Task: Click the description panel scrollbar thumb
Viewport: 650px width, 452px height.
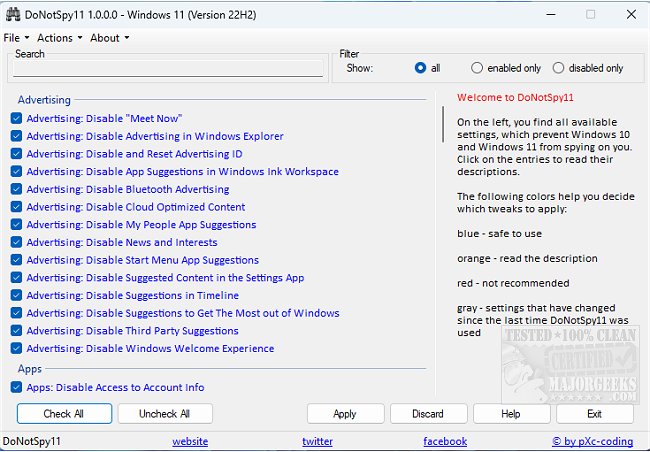Action: [x=443, y=124]
